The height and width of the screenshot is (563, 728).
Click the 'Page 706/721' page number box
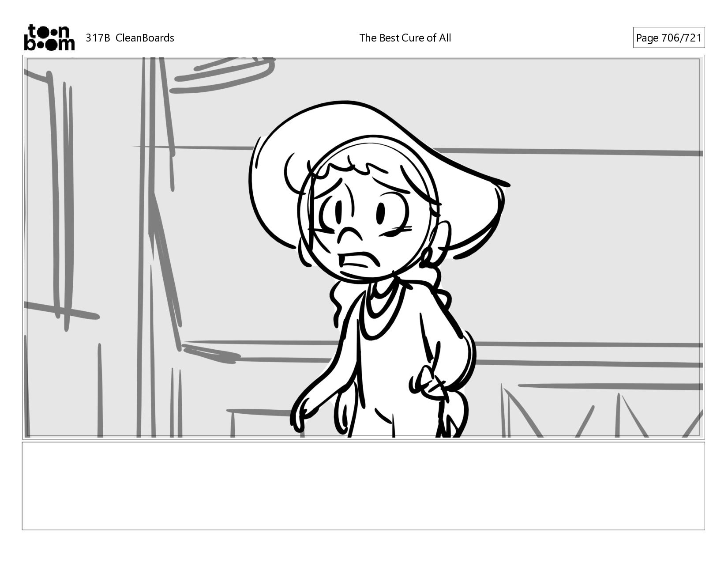[x=668, y=38]
